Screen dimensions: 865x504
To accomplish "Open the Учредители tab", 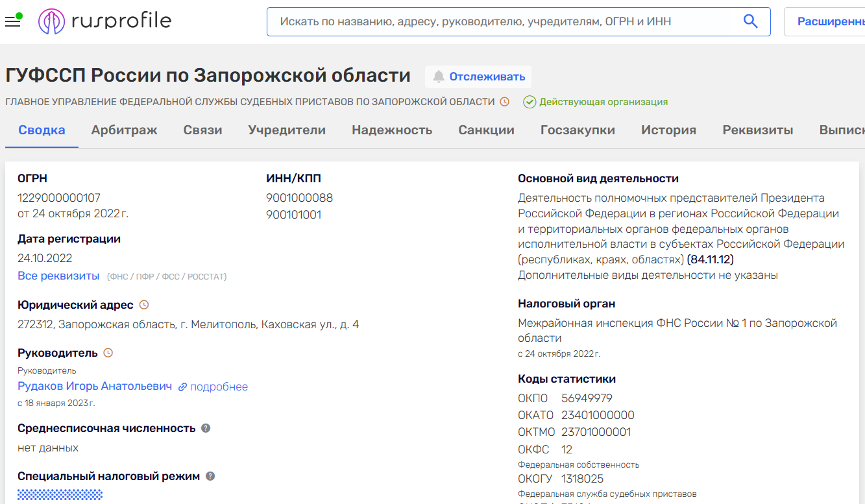I will click(287, 130).
